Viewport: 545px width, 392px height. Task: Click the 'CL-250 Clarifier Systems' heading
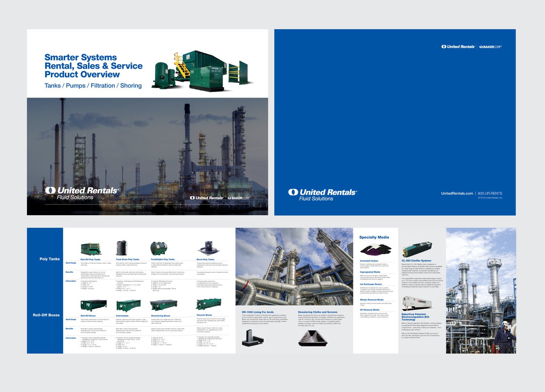(416, 261)
